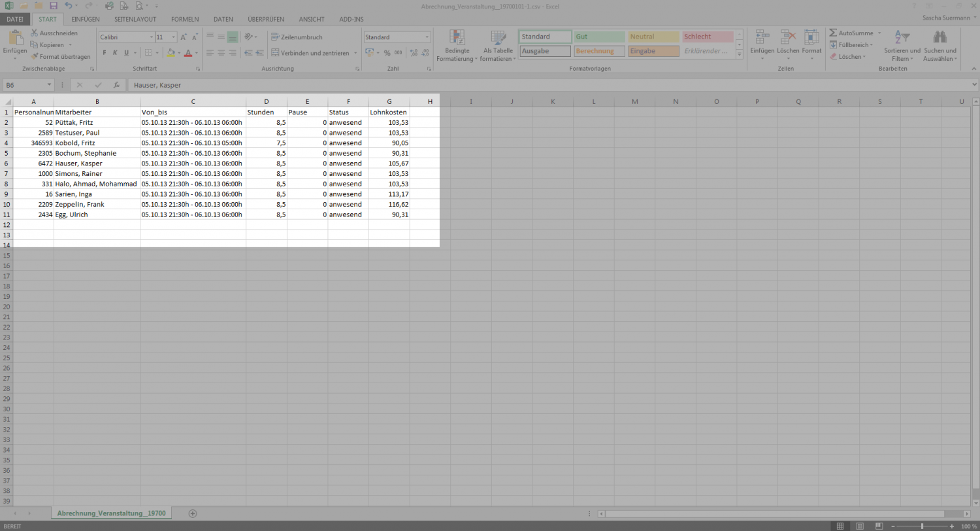Add a new sheet with the plus button

pos(192,513)
